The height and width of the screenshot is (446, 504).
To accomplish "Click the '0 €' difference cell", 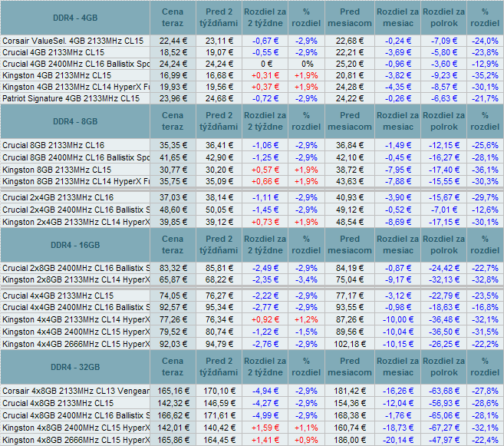I will pos(265,64).
